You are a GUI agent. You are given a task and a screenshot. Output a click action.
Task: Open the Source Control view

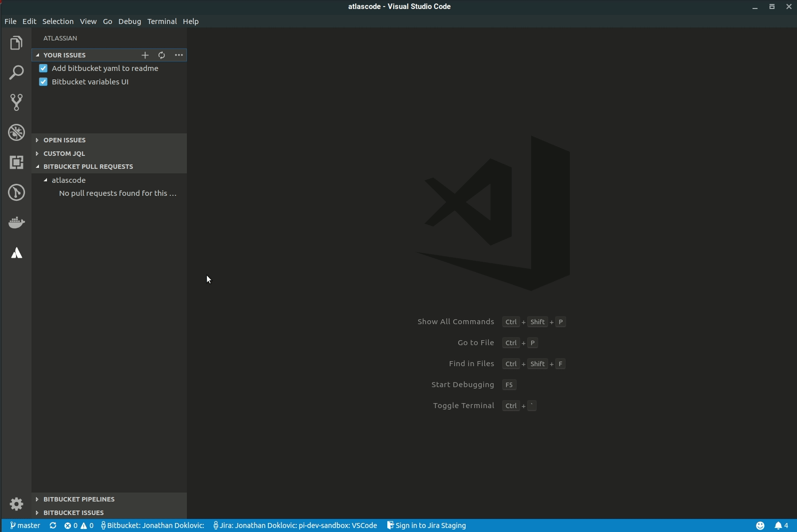(16, 102)
